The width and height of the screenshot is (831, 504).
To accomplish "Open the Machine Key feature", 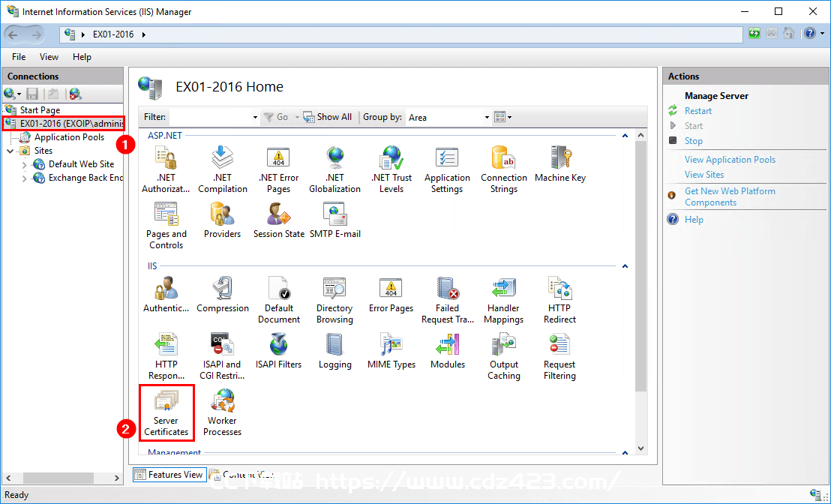I will pos(560,164).
